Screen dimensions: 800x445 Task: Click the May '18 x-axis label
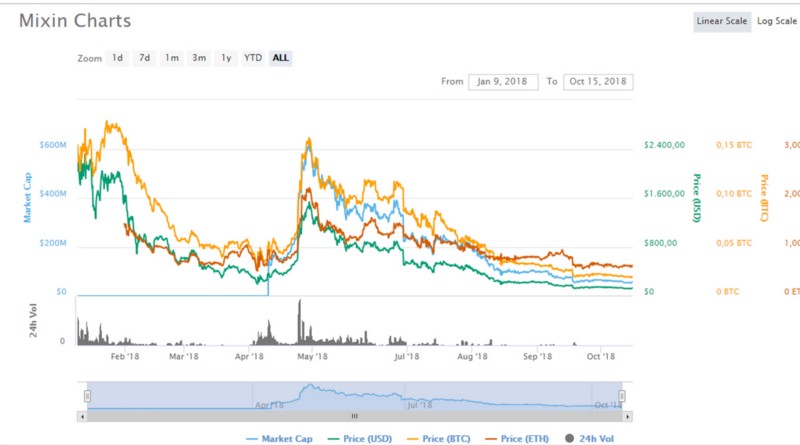tap(312, 356)
